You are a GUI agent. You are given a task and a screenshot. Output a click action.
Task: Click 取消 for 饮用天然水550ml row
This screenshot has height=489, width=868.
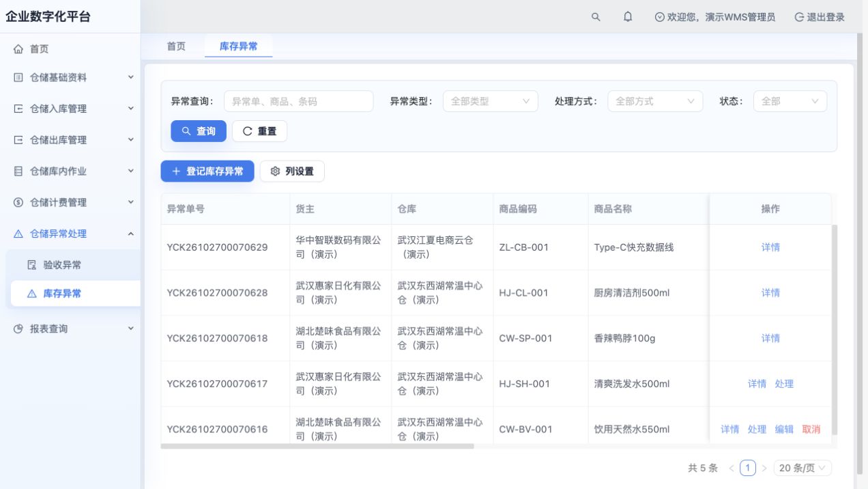[x=811, y=430]
